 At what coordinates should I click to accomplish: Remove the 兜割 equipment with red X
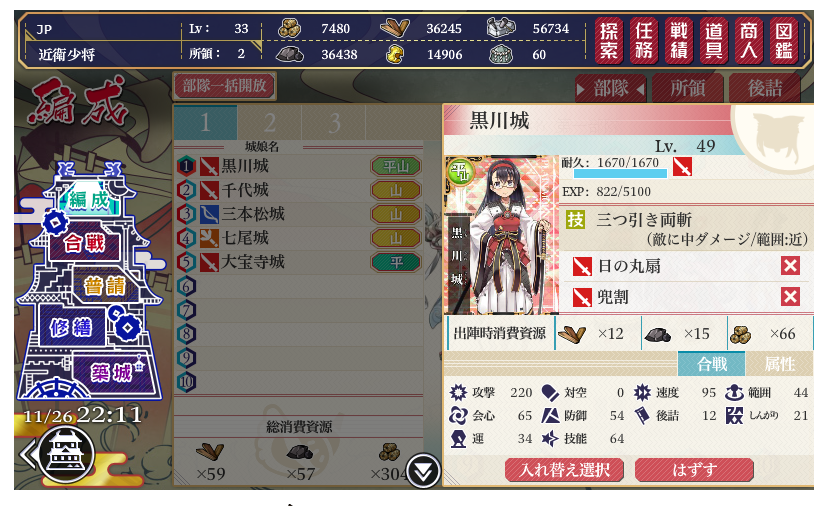click(790, 297)
